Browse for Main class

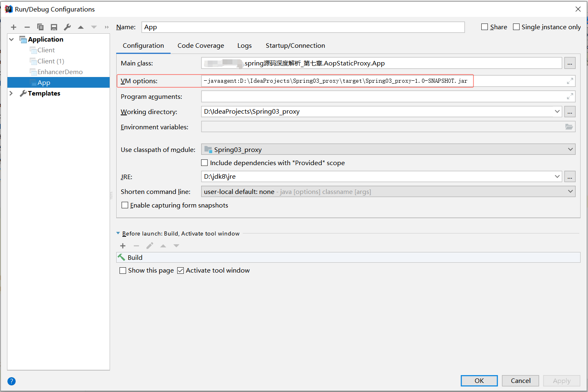point(570,63)
